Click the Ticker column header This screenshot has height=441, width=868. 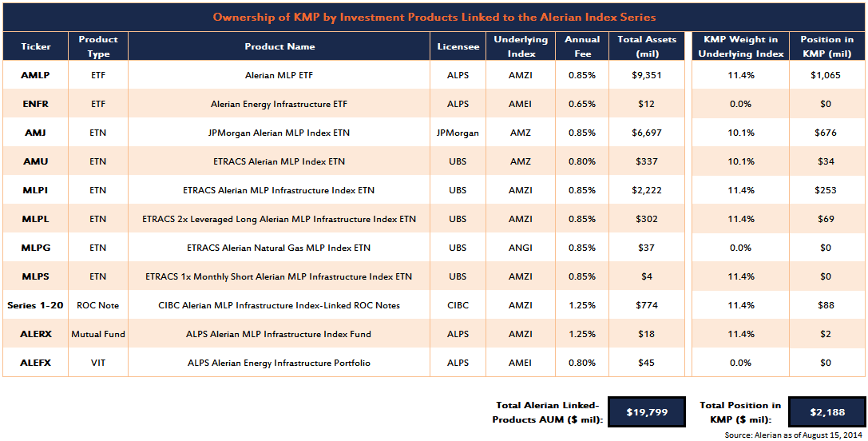(x=35, y=46)
